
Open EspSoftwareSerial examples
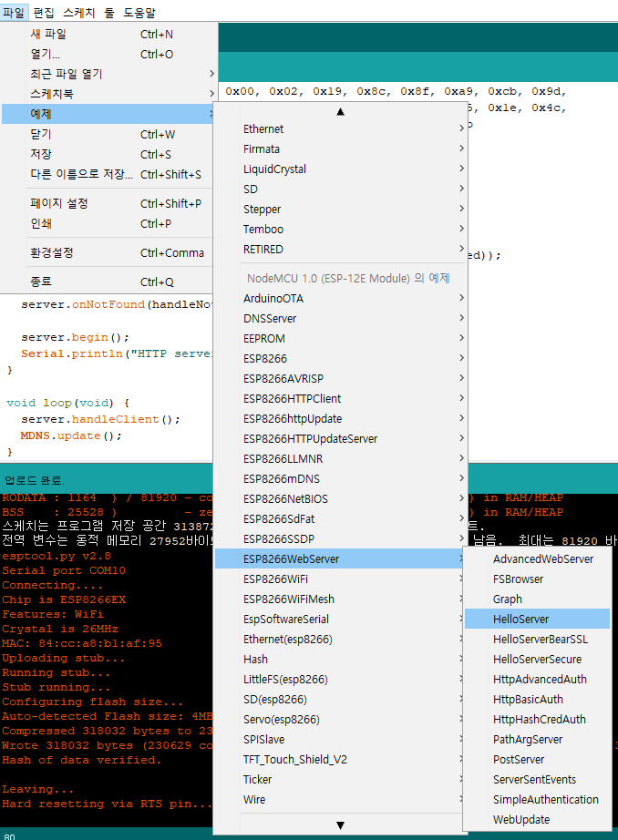pyautogui.click(x=341, y=619)
